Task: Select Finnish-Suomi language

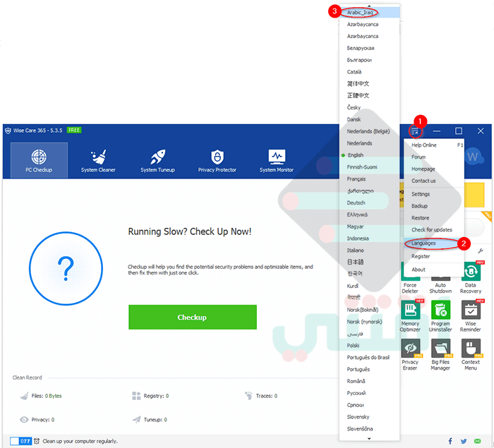Action: pyautogui.click(x=369, y=167)
